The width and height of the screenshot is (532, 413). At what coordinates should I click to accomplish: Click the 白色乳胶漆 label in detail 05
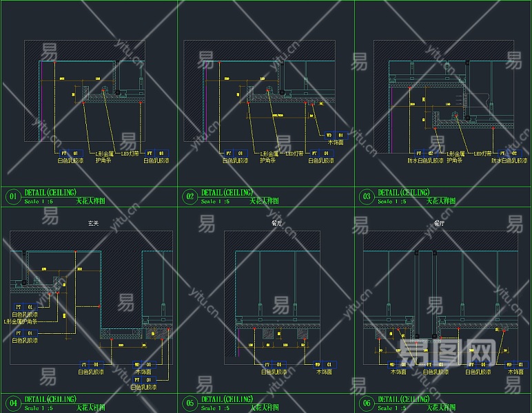pyautogui.click(x=274, y=372)
